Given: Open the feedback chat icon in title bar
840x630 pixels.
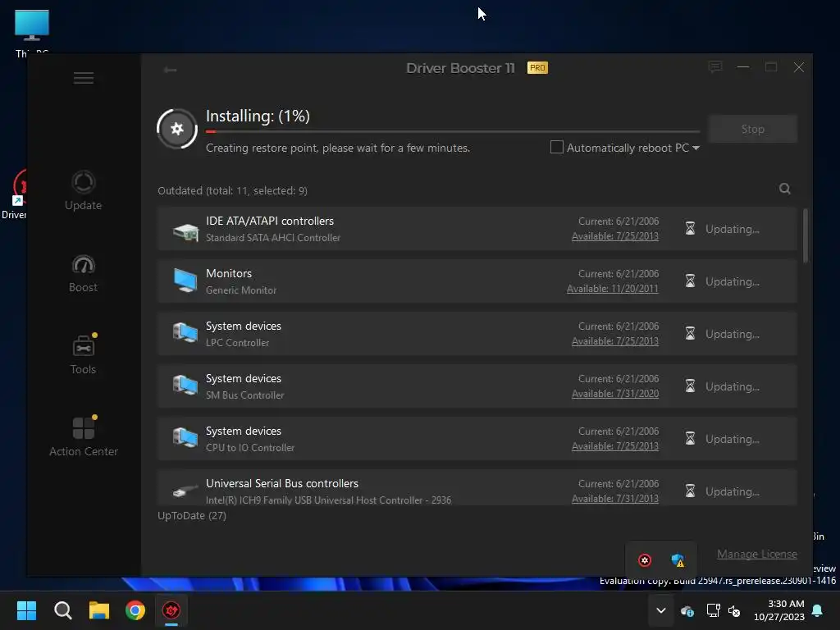Looking at the screenshot, I should tap(714, 67).
